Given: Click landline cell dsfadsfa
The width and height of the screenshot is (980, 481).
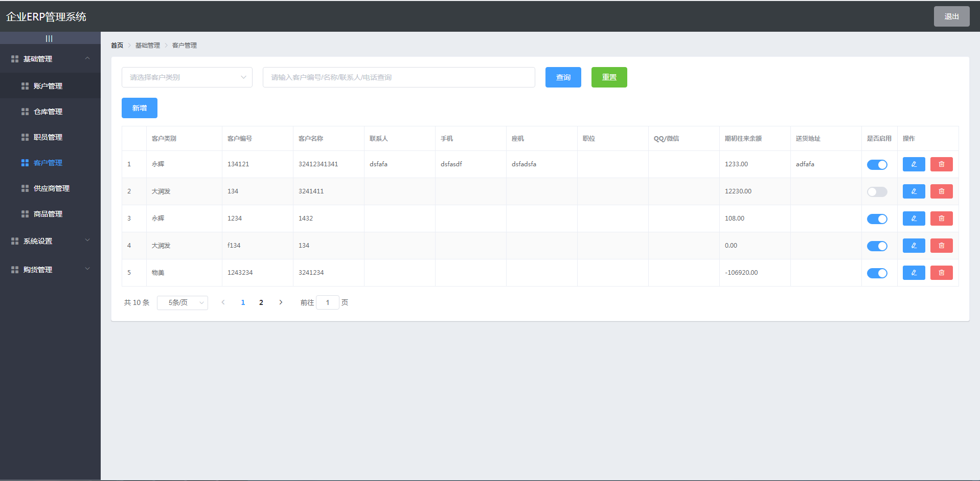Looking at the screenshot, I should click(524, 164).
